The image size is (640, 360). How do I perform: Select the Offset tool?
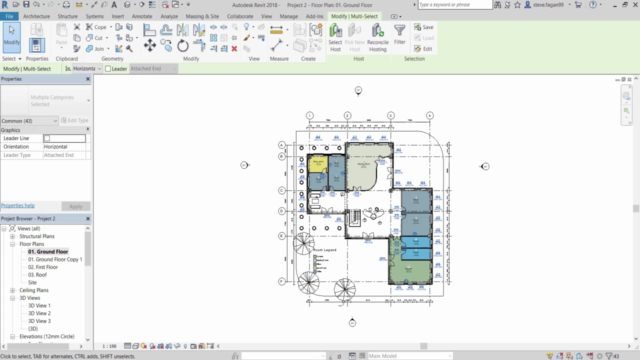(x=166, y=30)
